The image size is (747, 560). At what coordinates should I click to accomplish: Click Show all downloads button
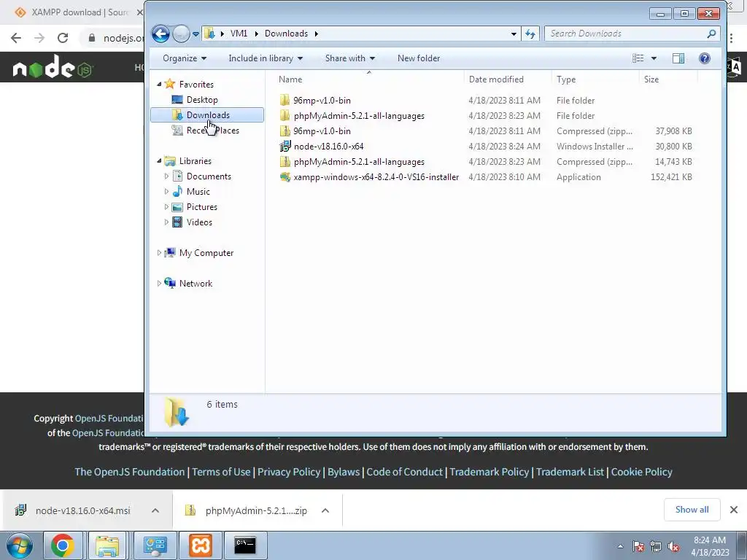692,510
